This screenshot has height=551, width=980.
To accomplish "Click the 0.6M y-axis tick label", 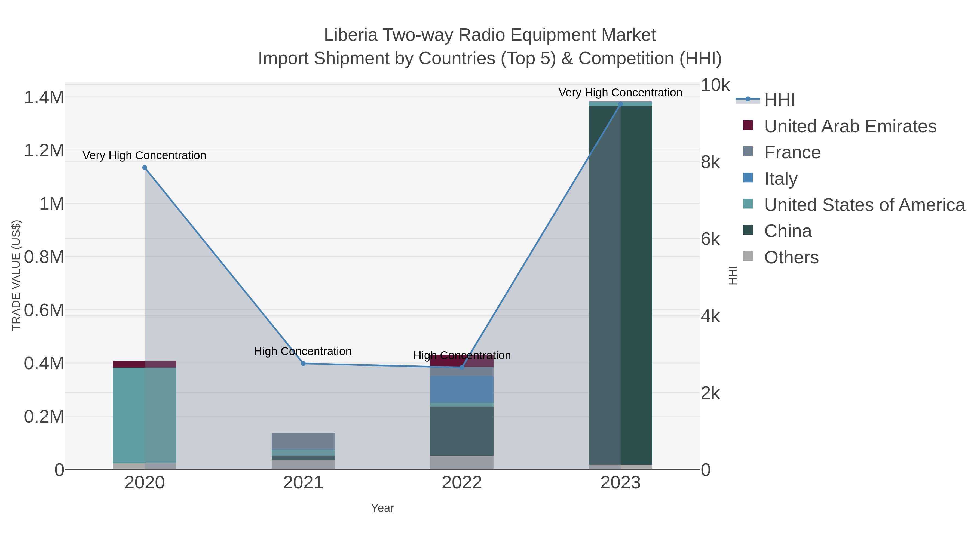I will click(44, 310).
